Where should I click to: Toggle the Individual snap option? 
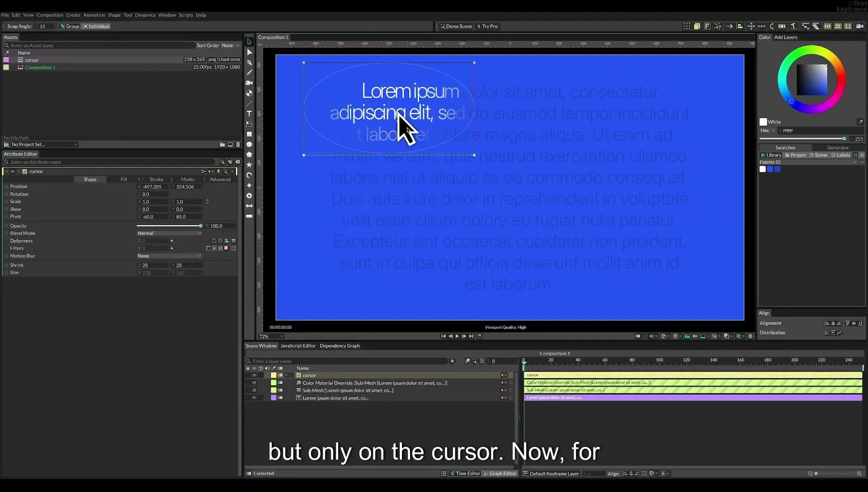click(x=96, y=26)
